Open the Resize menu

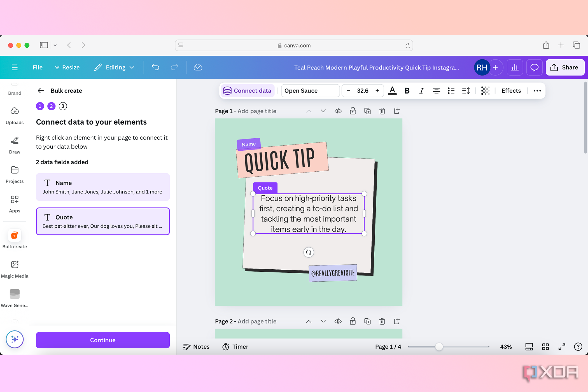click(67, 67)
